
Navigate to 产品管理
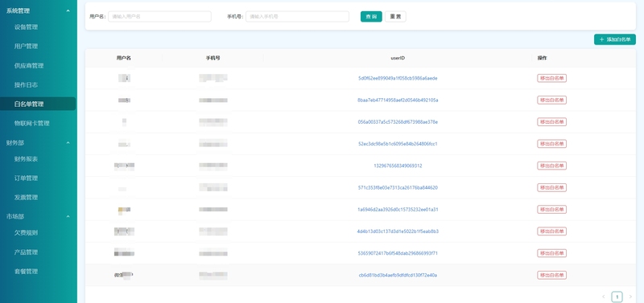pyautogui.click(x=27, y=252)
